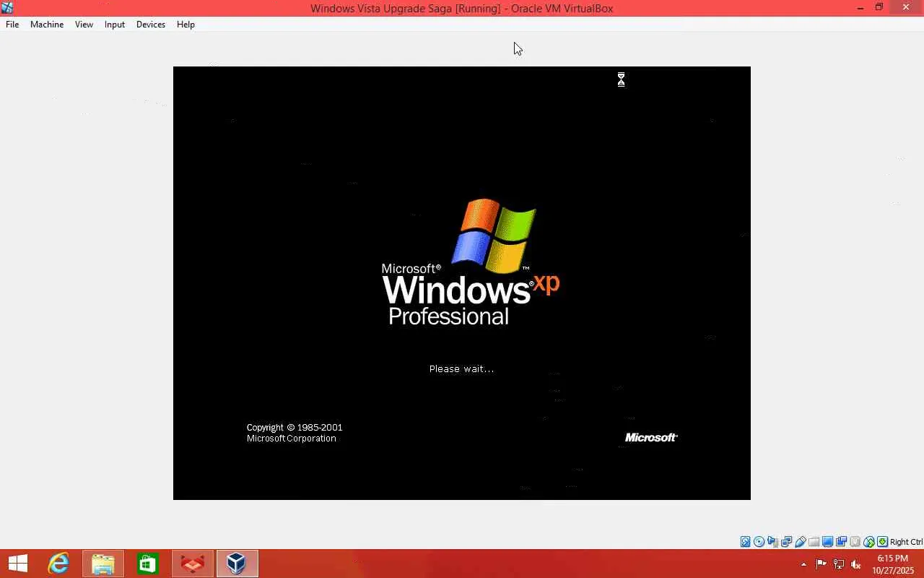This screenshot has width=924, height=578.
Task: Click the single-monitor display indicator in the status bar
Action: [x=828, y=542]
